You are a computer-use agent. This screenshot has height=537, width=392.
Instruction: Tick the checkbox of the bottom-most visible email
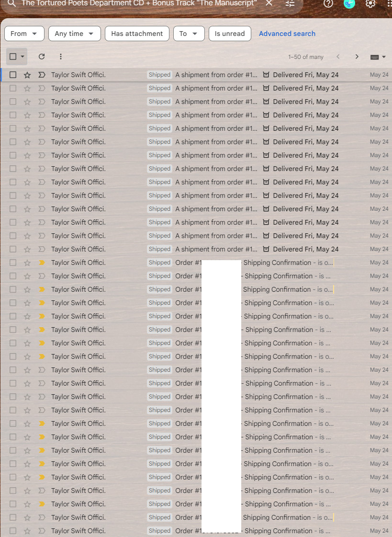pyautogui.click(x=13, y=531)
